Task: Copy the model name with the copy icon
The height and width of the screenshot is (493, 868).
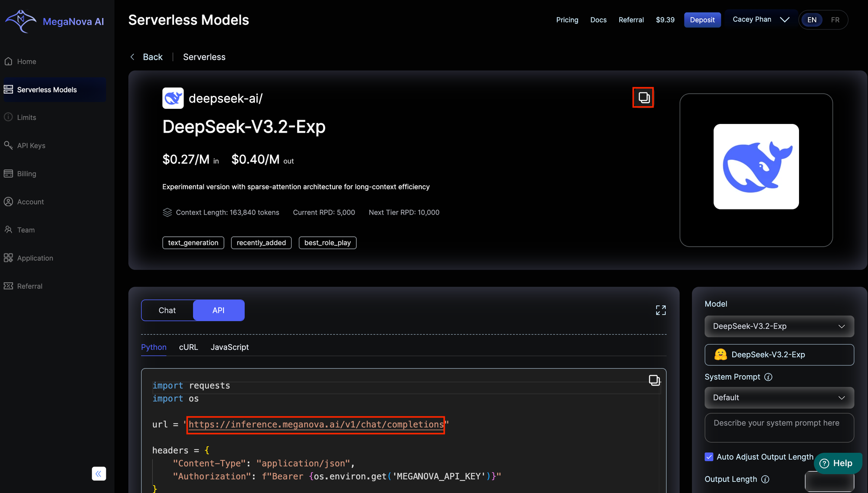Action: click(x=643, y=98)
